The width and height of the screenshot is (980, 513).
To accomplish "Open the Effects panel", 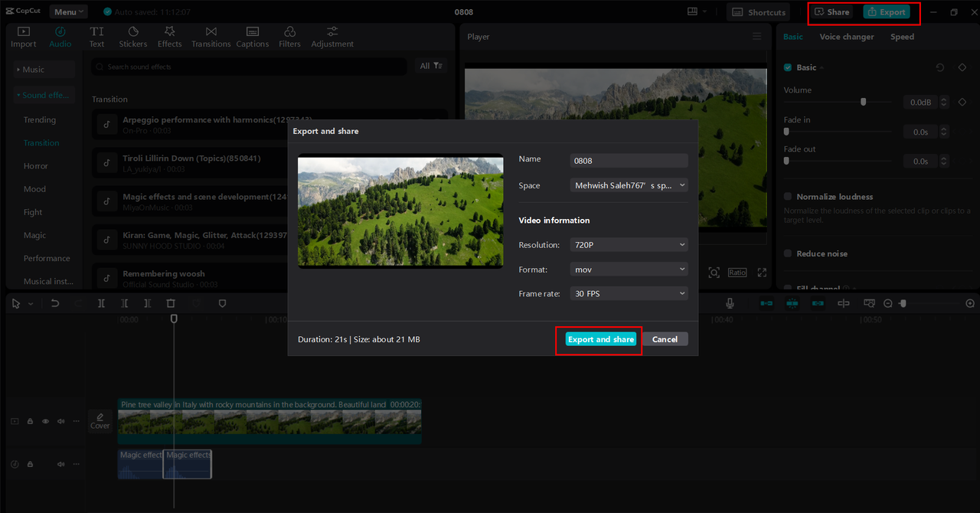I will coord(170,37).
